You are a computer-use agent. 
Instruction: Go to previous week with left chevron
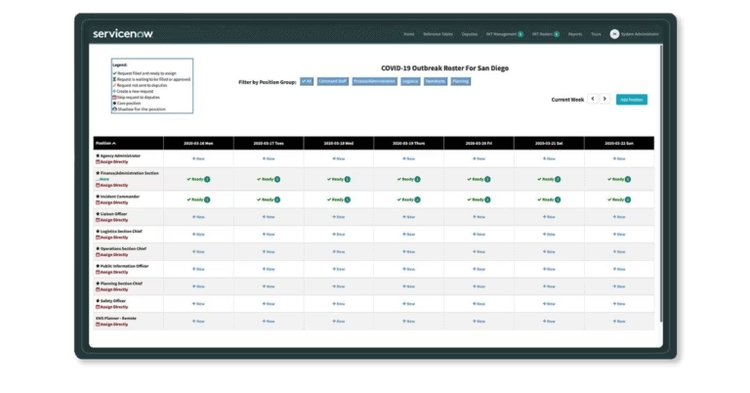click(593, 99)
